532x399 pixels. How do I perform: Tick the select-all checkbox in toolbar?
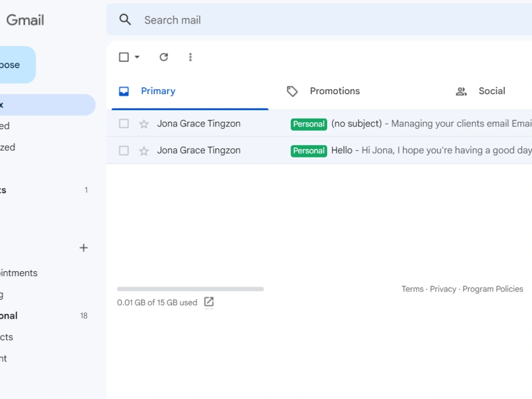(x=124, y=57)
